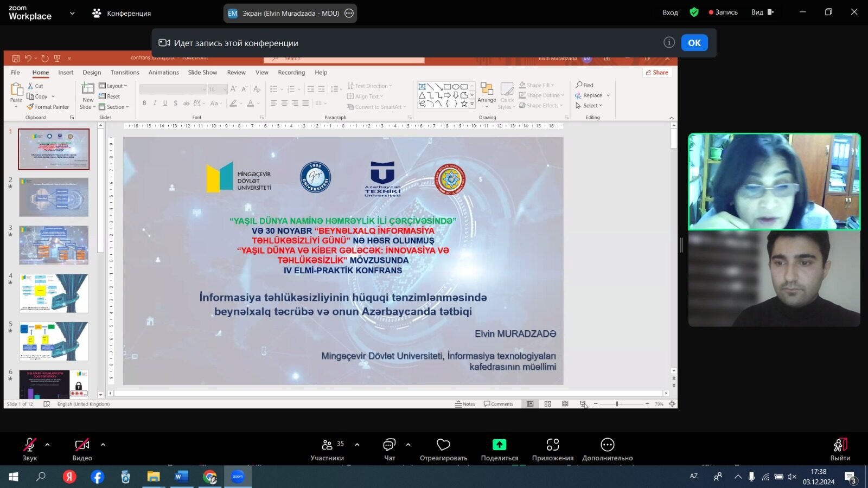Screen dimensions: 868x488
Task: Click the Format Painter tool
Action: click(x=48, y=107)
